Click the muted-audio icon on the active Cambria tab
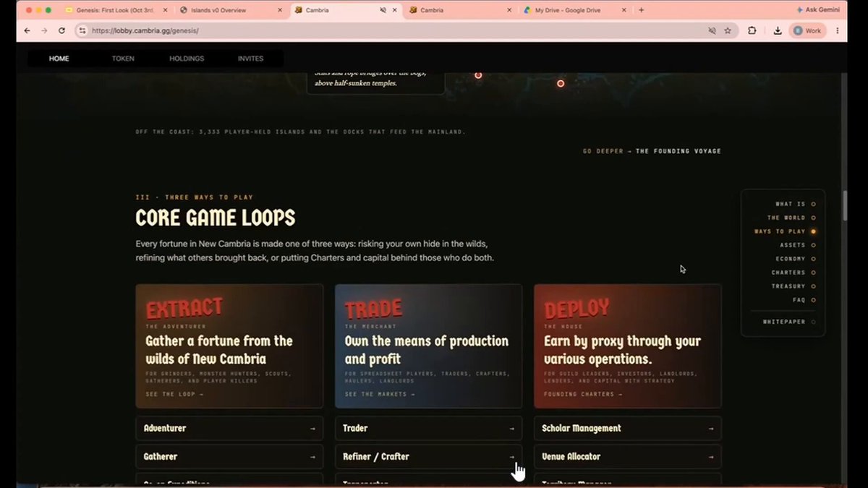The image size is (868, 488). [383, 10]
